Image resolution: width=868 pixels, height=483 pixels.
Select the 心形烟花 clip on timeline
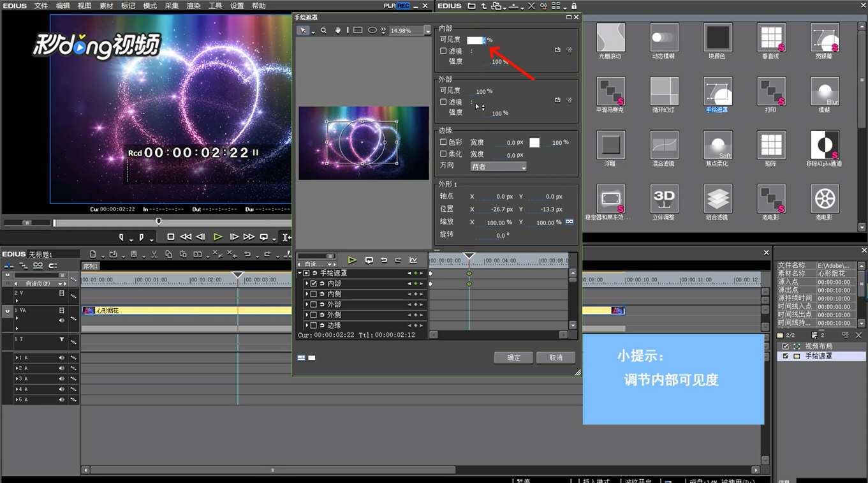[353, 311]
